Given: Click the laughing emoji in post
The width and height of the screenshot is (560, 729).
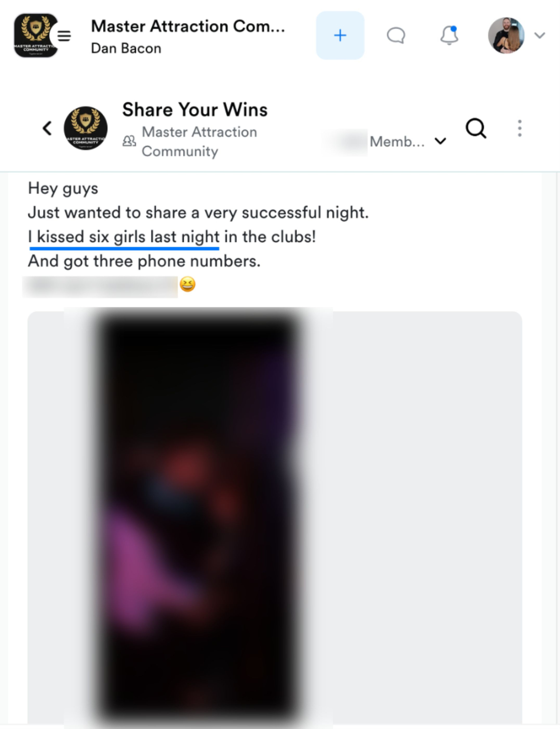Looking at the screenshot, I should pos(187,285).
